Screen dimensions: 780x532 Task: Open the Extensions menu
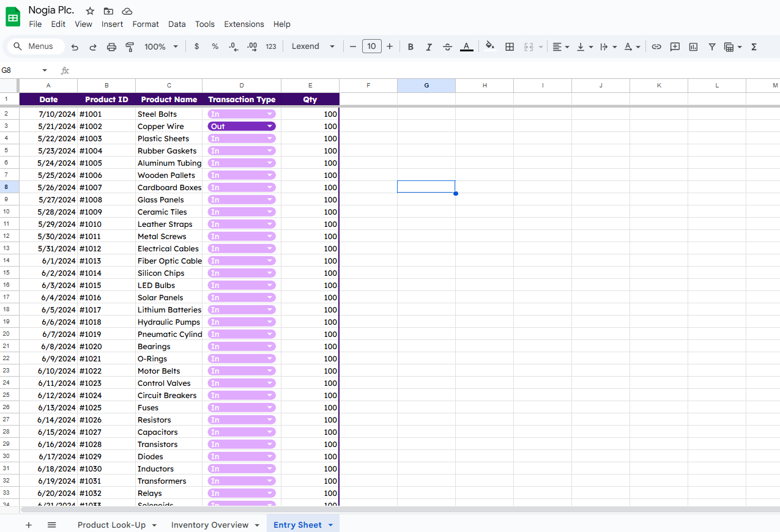click(x=244, y=24)
